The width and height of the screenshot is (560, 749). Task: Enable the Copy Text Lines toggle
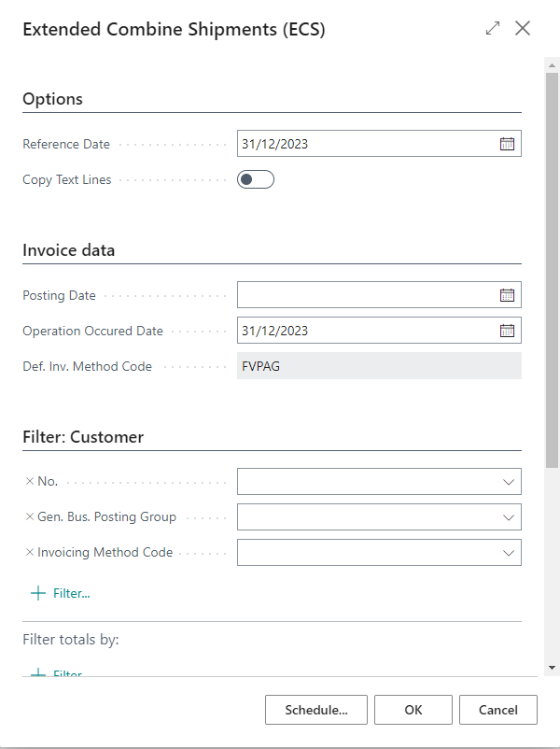[256, 179]
